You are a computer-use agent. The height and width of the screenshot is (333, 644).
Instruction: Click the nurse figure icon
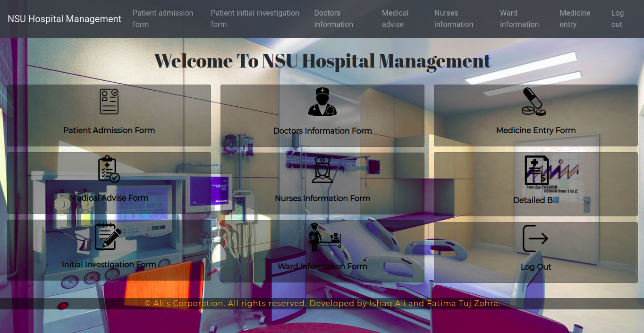point(322,170)
